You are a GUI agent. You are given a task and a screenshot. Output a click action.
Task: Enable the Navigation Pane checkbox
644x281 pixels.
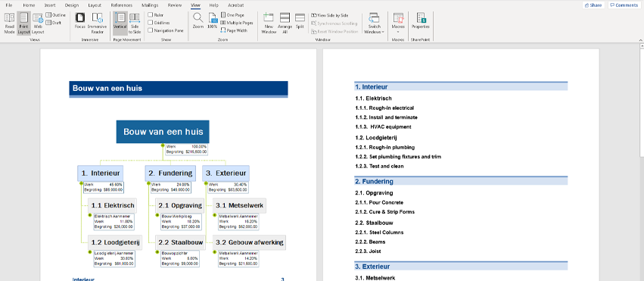pyautogui.click(x=151, y=30)
